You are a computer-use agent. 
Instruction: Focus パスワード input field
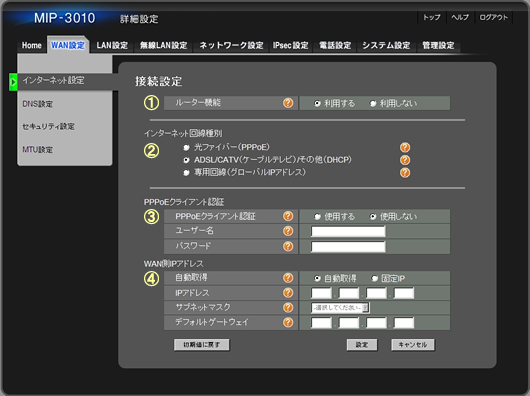pos(348,247)
